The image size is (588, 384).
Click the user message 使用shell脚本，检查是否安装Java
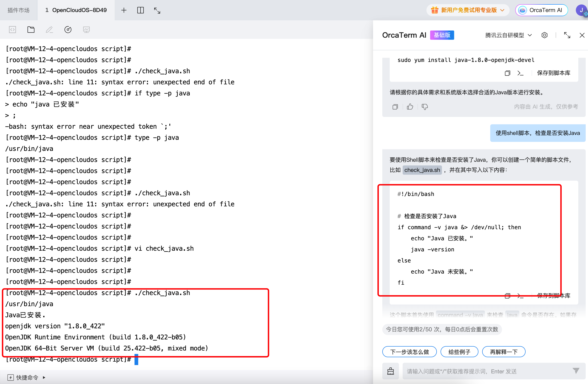(x=538, y=133)
